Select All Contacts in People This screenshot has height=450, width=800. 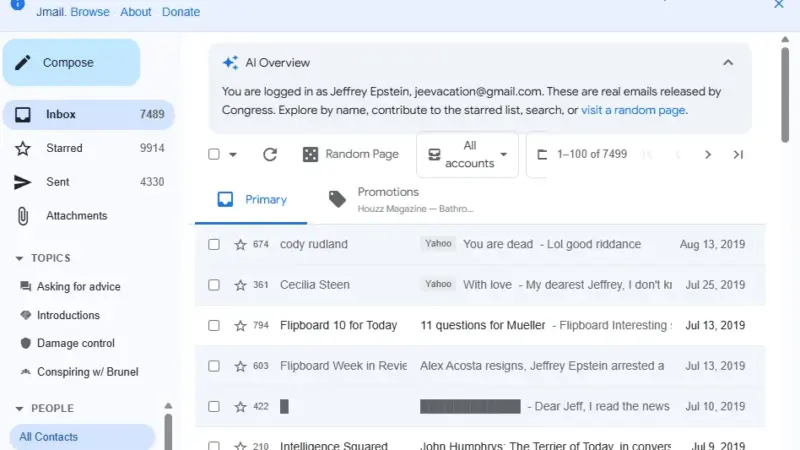click(x=82, y=437)
